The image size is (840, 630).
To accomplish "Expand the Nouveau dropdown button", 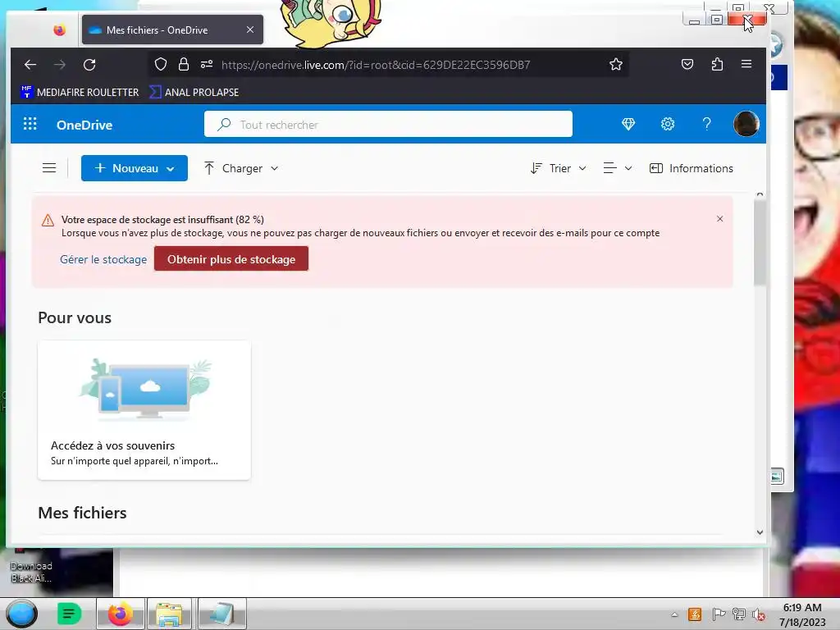I will point(135,168).
